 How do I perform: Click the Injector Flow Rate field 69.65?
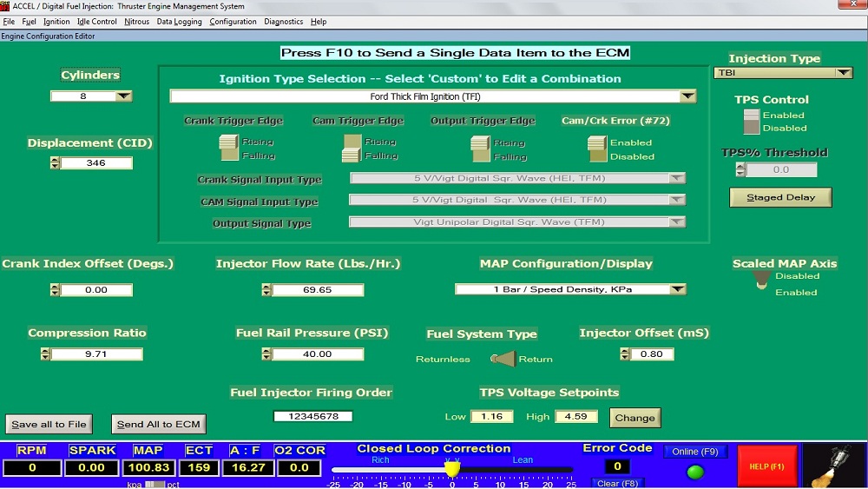(x=318, y=289)
